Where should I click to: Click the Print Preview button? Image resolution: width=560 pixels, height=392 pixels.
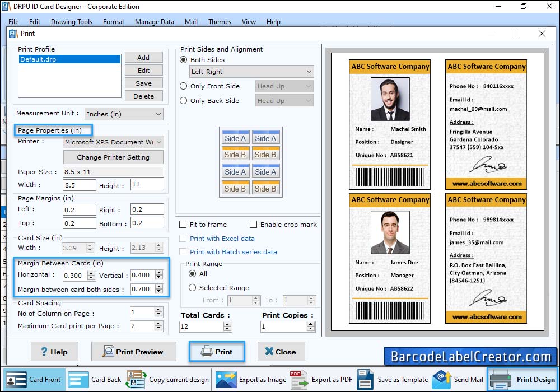click(134, 352)
